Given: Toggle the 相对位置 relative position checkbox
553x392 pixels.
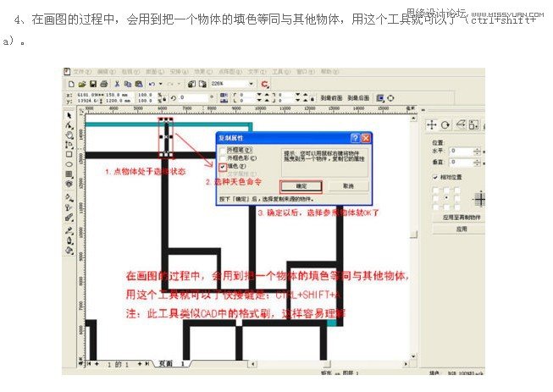Looking at the screenshot, I should coord(435,177).
